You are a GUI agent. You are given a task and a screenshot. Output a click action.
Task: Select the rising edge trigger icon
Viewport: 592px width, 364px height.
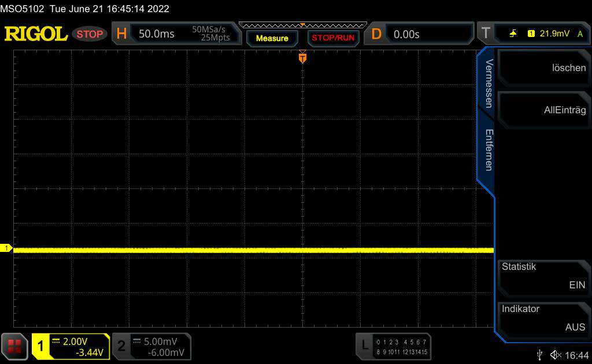(513, 34)
